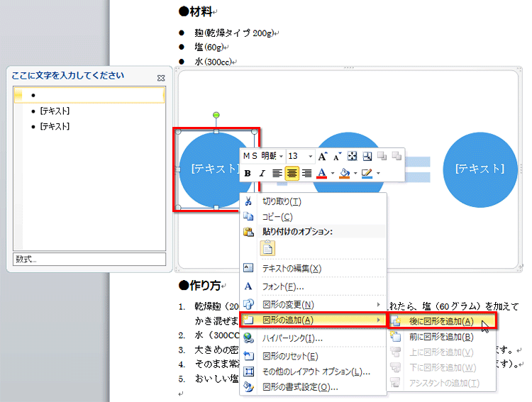Click the send backward icon

pos(397,156)
